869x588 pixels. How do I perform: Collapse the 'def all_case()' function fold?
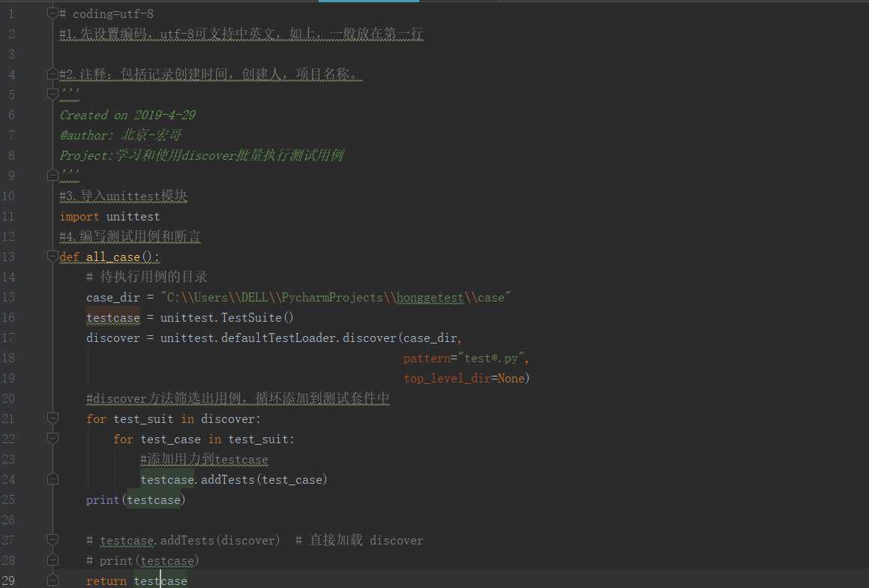(x=52, y=256)
